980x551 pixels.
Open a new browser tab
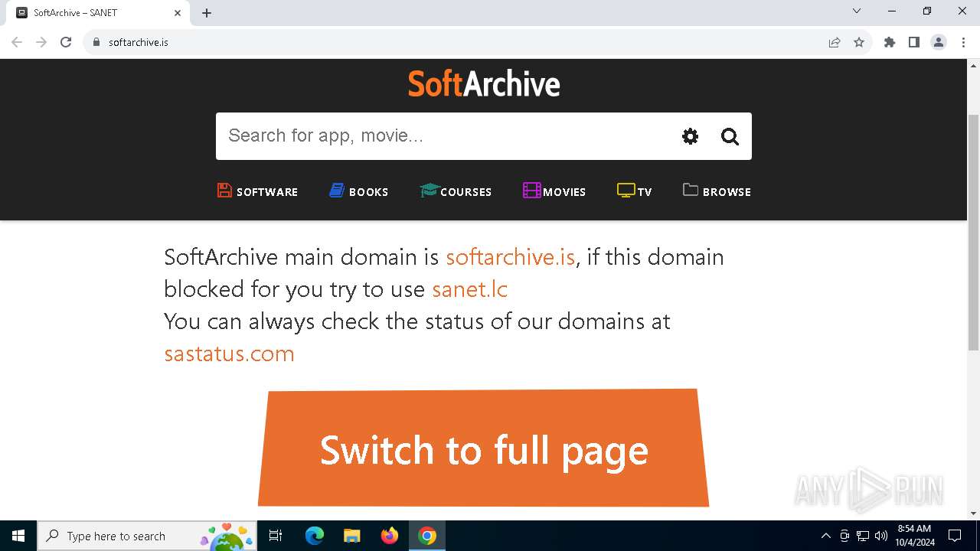click(207, 13)
